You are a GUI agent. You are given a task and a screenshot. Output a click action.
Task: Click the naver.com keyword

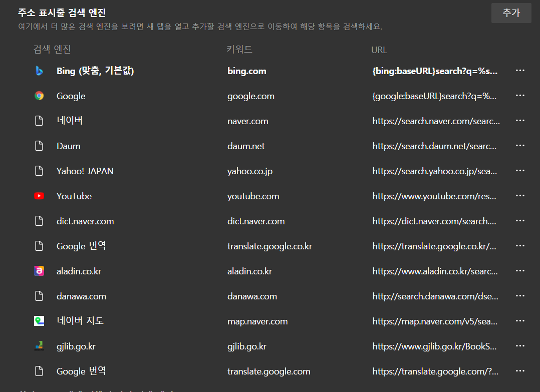click(x=247, y=121)
